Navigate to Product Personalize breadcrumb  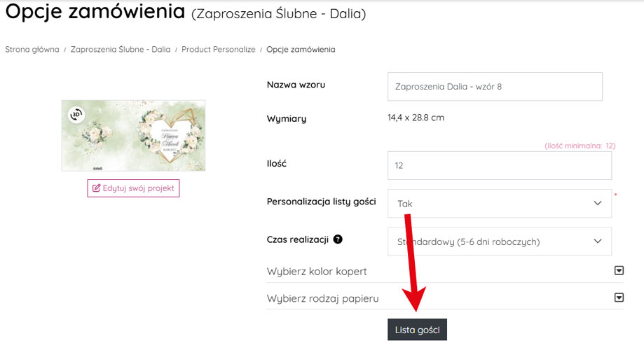pos(219,50)
